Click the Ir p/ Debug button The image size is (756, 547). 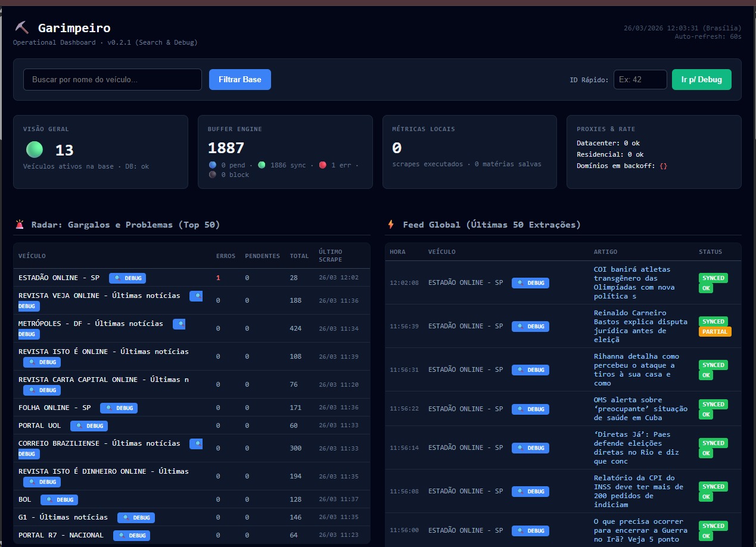(702, 79)
